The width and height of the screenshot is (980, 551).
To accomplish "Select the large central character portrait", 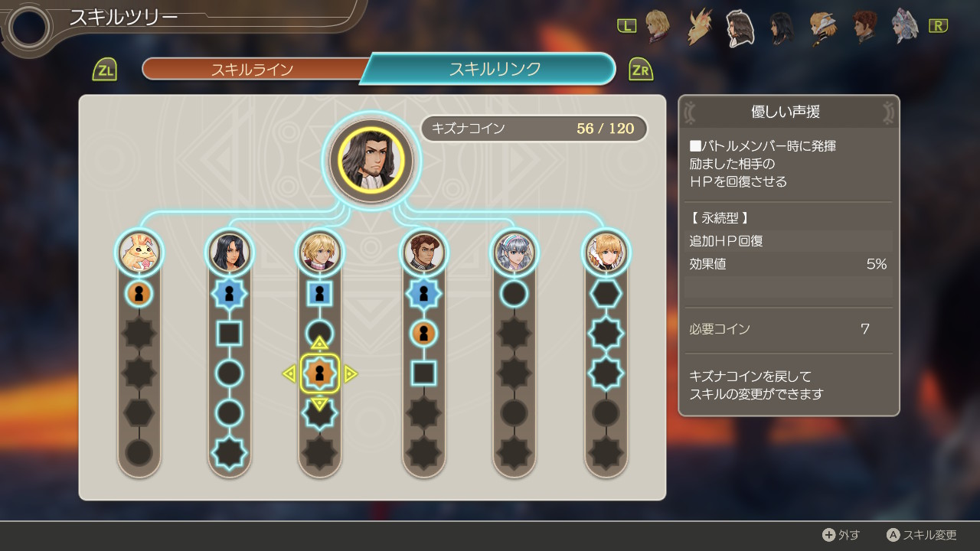I will pos(371,161).
